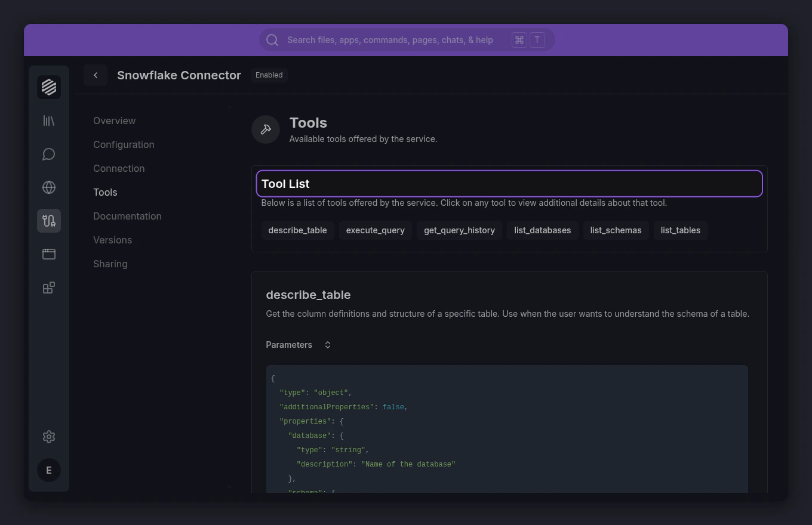Image resolution: width=812 pixels, height=525 pixels.
Task: Click the Tool List heading
Action: coord(285,184)
